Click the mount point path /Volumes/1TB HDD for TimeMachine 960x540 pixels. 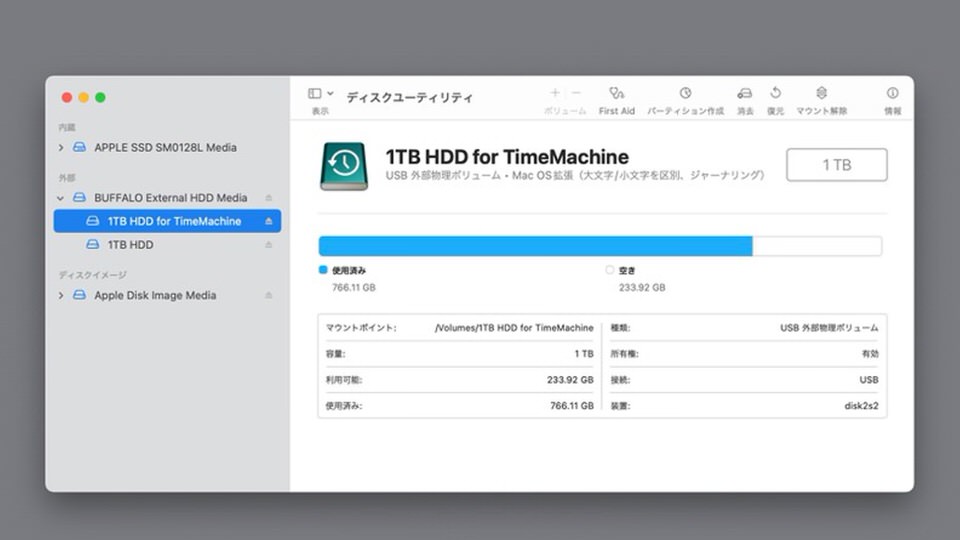click(514, 328)
